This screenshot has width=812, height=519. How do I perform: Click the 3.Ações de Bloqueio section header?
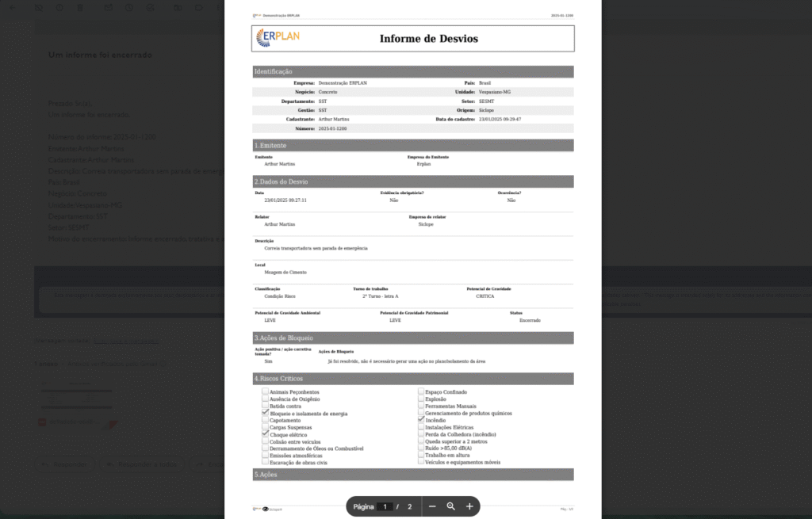coord(413,338)
